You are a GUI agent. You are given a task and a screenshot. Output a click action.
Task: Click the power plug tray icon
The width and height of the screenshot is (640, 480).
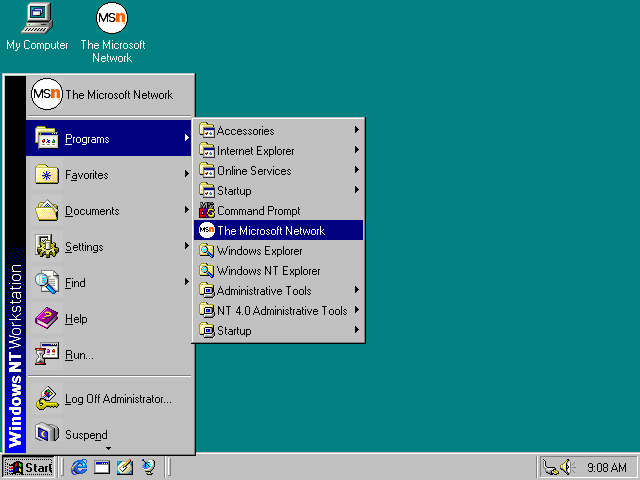(x=550, y=468)
